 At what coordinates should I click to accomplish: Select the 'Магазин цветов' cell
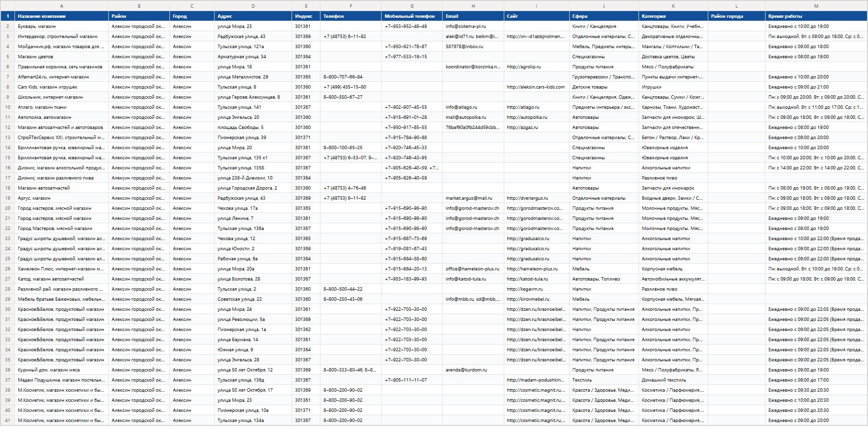click(62, 57)
